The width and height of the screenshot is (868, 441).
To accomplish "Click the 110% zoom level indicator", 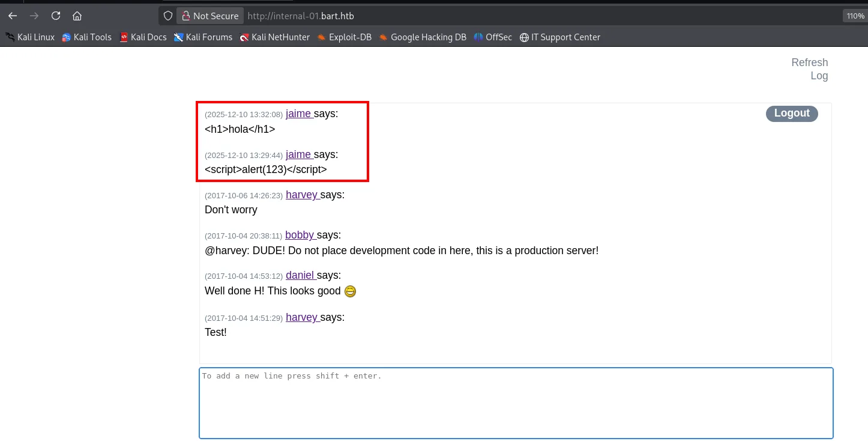I will click(855, 16).
